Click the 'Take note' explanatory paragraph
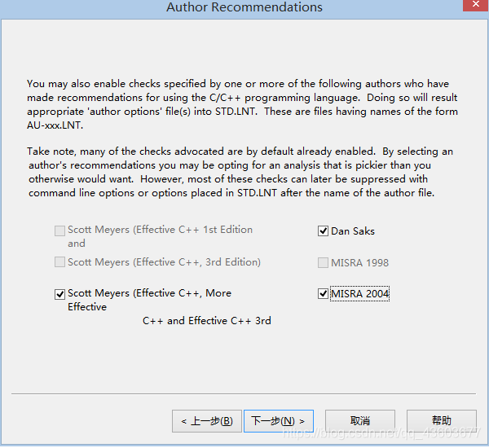489x448 pixels. click(240, 172)
